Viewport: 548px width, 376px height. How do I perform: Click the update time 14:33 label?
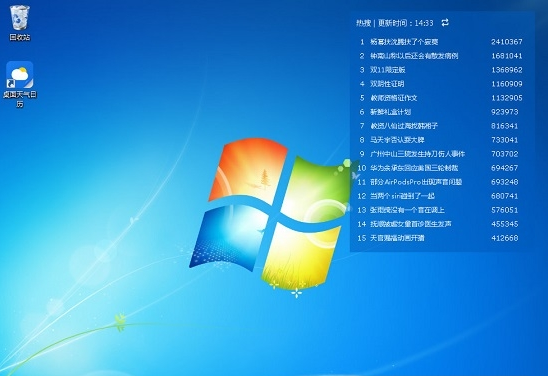406,23
